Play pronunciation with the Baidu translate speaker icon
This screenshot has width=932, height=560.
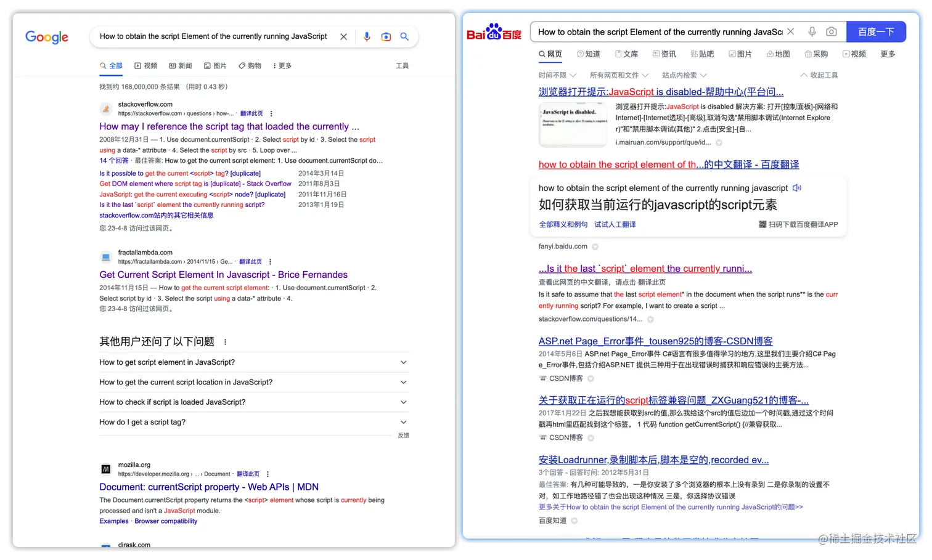pyautogui.click(x=797, y=188)
